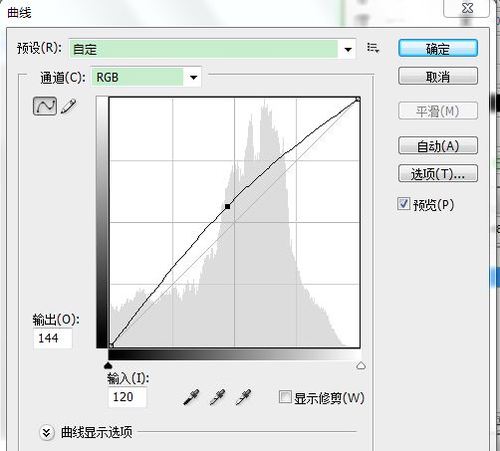Viewport: 500px width, 451px height.
Task: Toggle the 预览(P) preview checkbox
Action: tap(403, 203)
